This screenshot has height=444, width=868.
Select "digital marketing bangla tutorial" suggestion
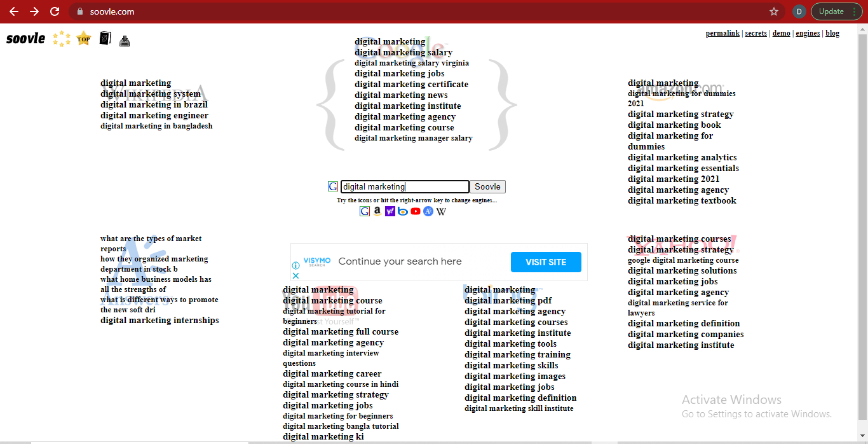pyautogui.click(x=341, y=426)
